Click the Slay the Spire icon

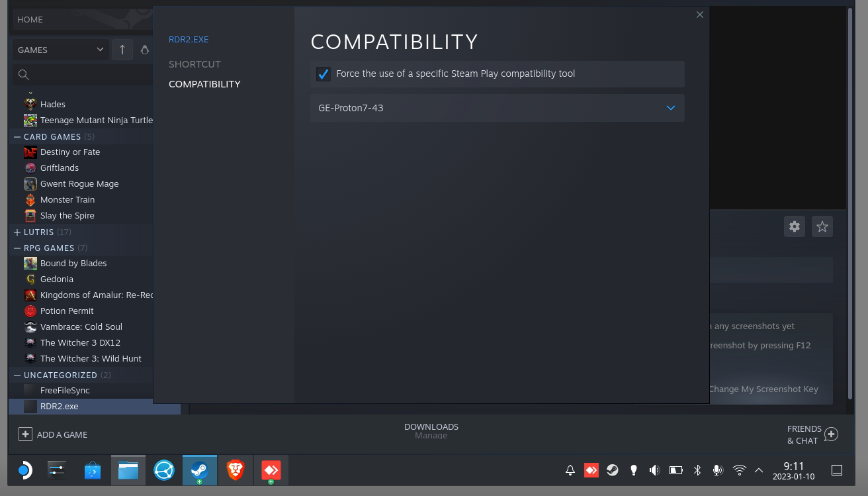(x=30, y=216)
